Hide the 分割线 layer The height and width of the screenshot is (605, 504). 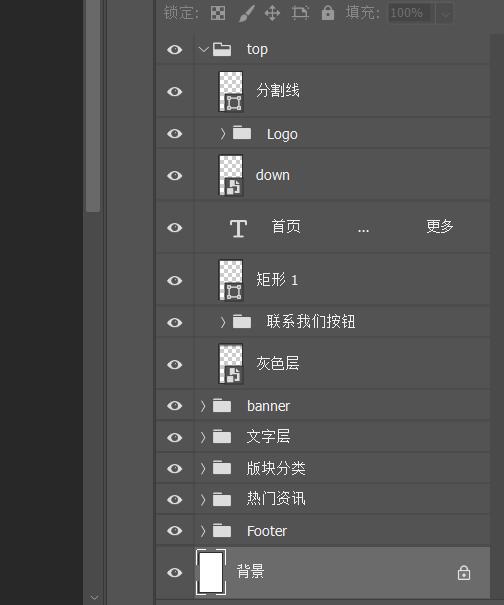174,91
